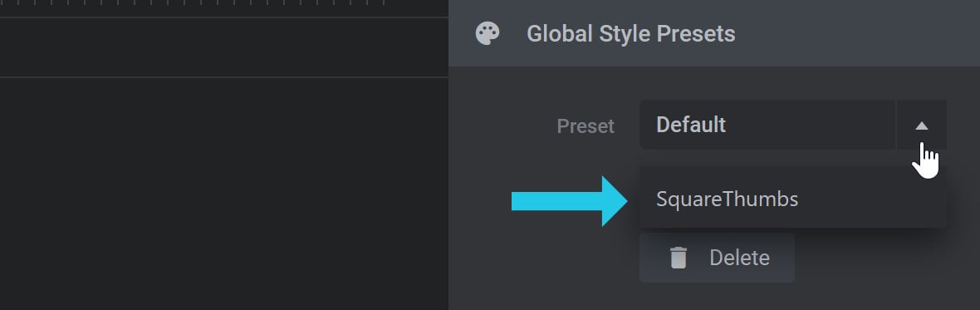Collapse the Preset dropdown list
This screenshot has width=980, height=310.
pos(921,125)
